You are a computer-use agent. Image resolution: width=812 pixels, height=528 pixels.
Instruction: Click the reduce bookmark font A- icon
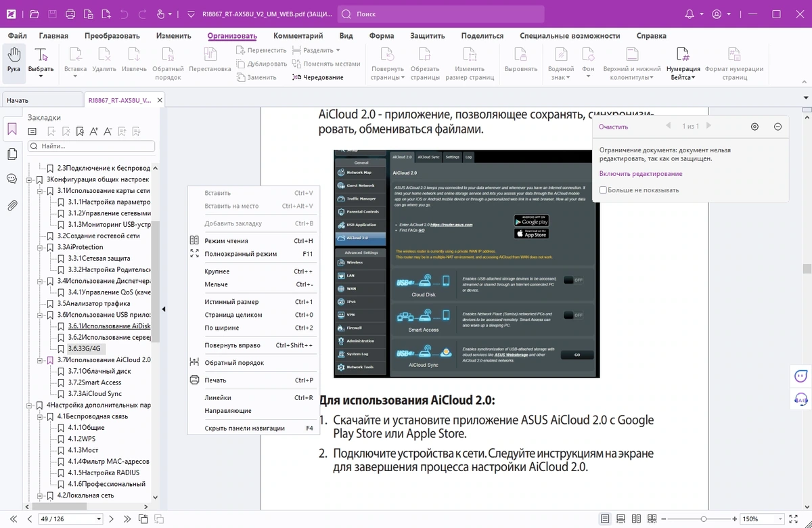108,131
